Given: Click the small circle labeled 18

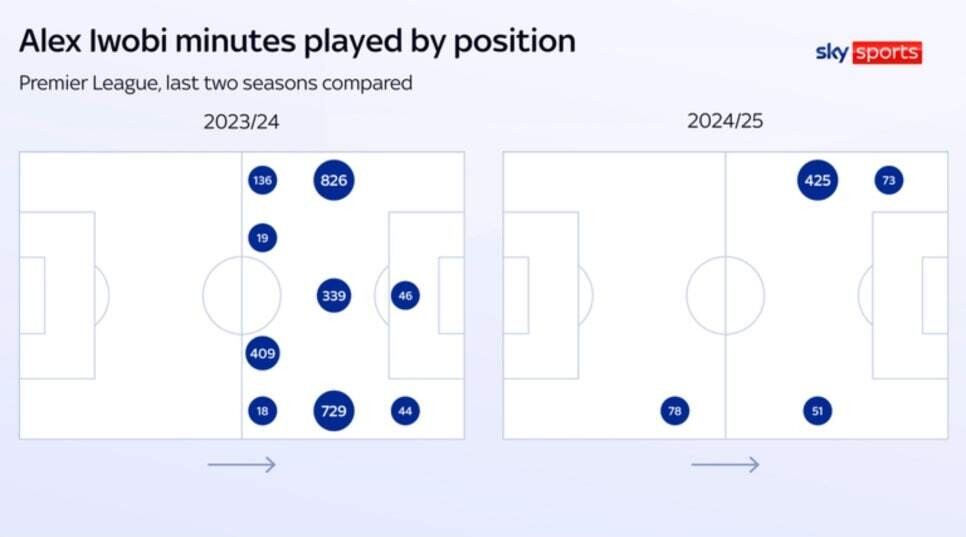Looking at the screenshot, I should click(262, 411).
